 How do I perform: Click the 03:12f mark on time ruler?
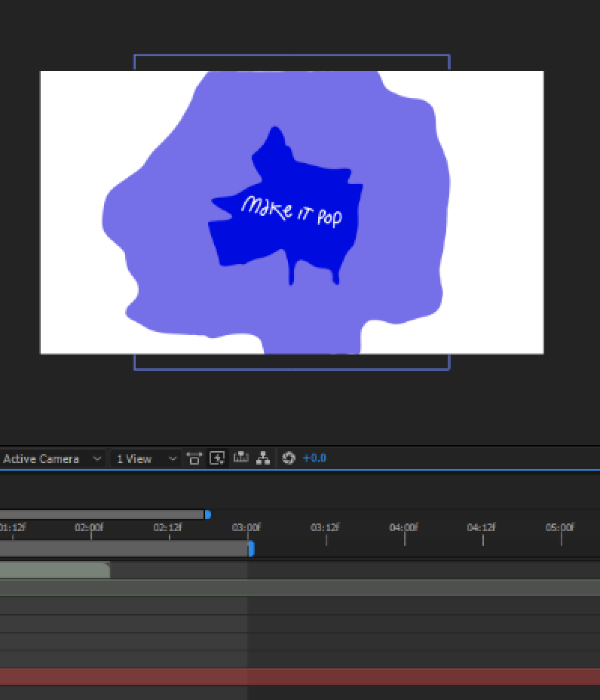coord(325,528)
